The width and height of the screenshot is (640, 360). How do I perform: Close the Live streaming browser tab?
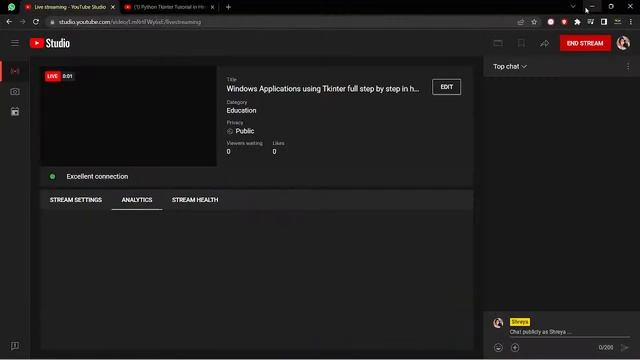pos(113,7)
